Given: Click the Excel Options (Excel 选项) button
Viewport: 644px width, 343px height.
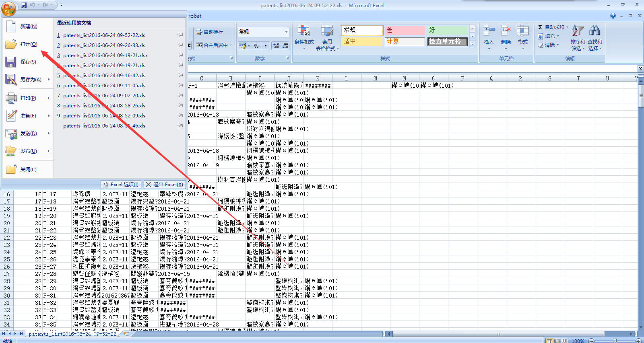Looking at the screenshot, I should [121, 185].
